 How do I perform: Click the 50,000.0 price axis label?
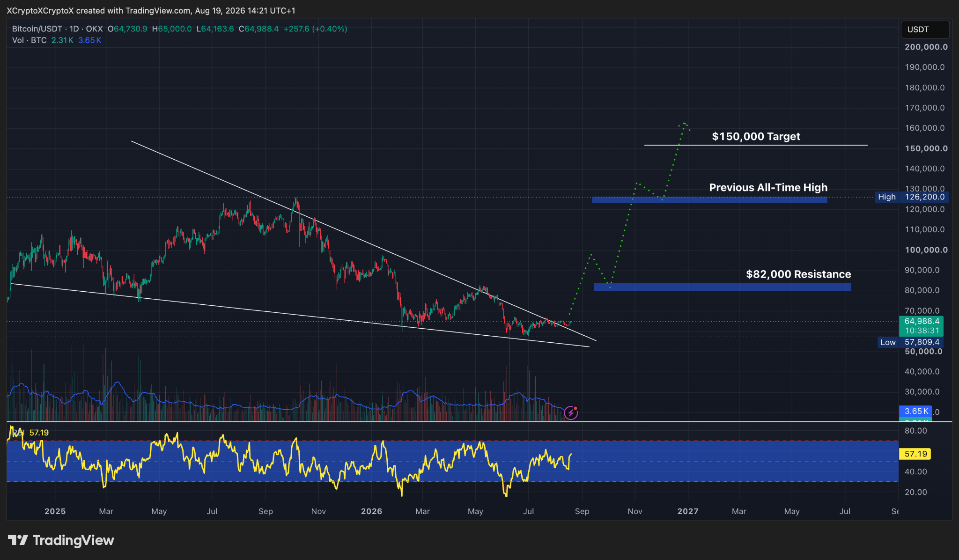[923, 352]
